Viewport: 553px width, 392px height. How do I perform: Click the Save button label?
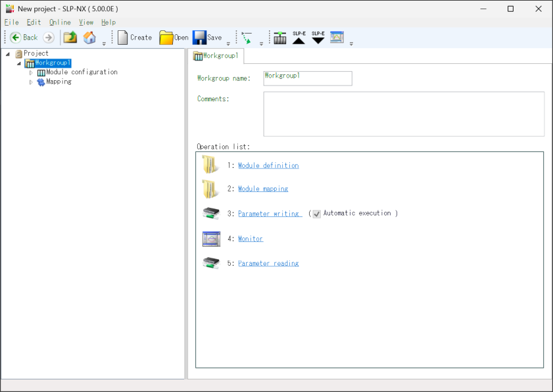214,37
